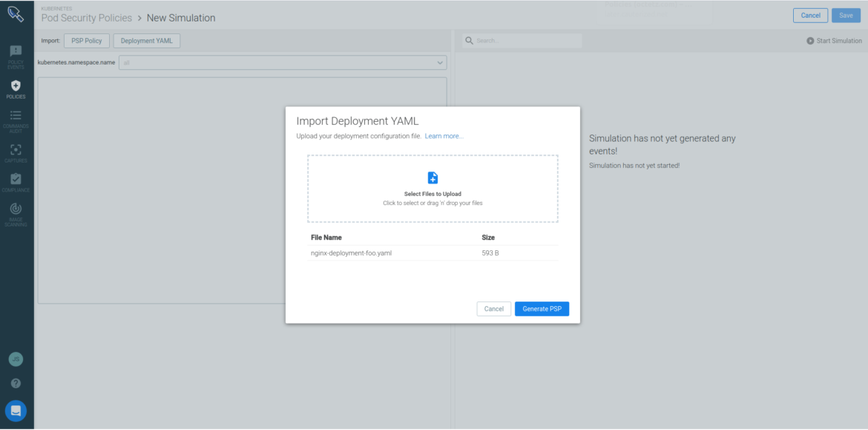Click the Deployment YAML import button
868x430 pixels.
pos(147,40)
